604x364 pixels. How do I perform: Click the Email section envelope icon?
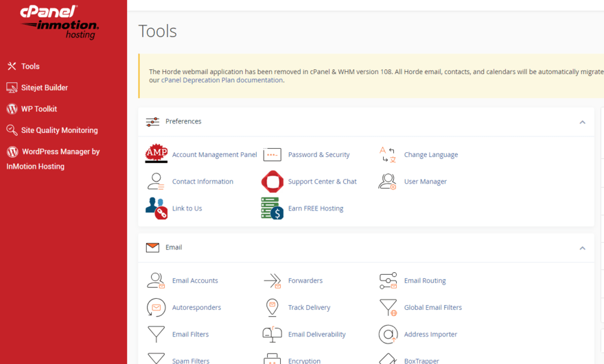(x=152, y=247)
